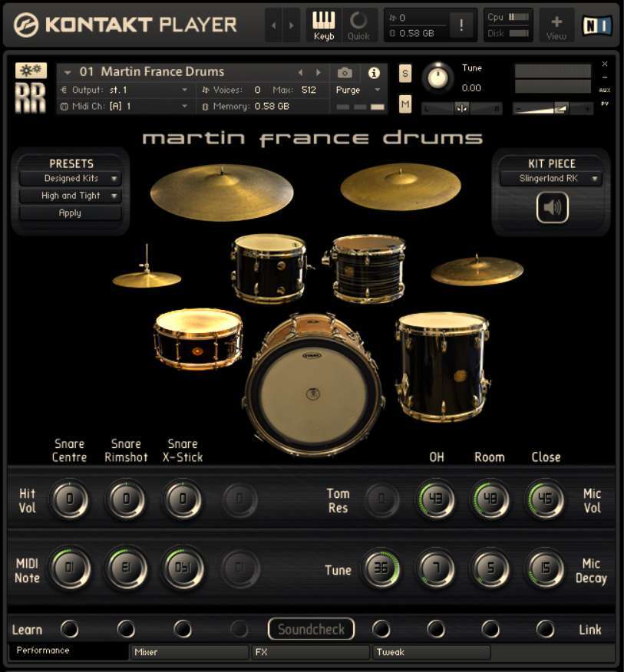This screenshot has width=624, height=672.
Task: Click the Snare Centre Hit Vol knob
Action: coord(70,499)
